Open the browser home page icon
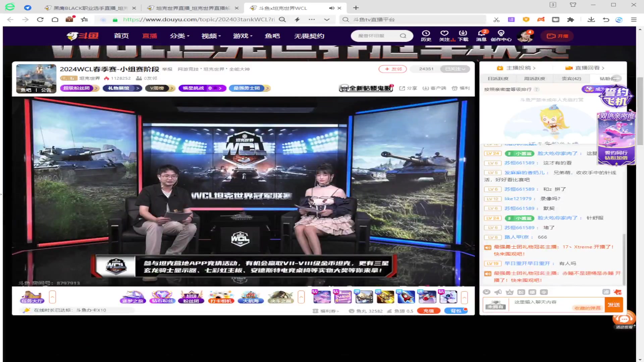 (55, 19)
